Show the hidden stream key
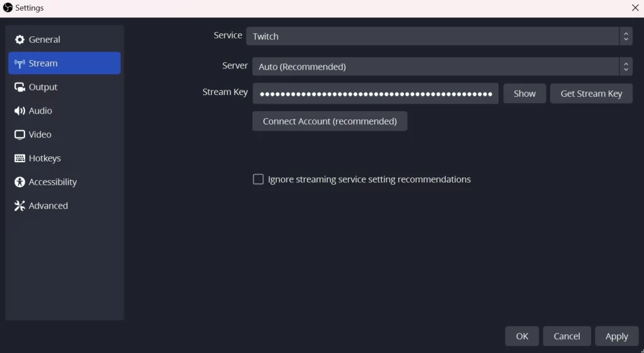 pos(525,94)
